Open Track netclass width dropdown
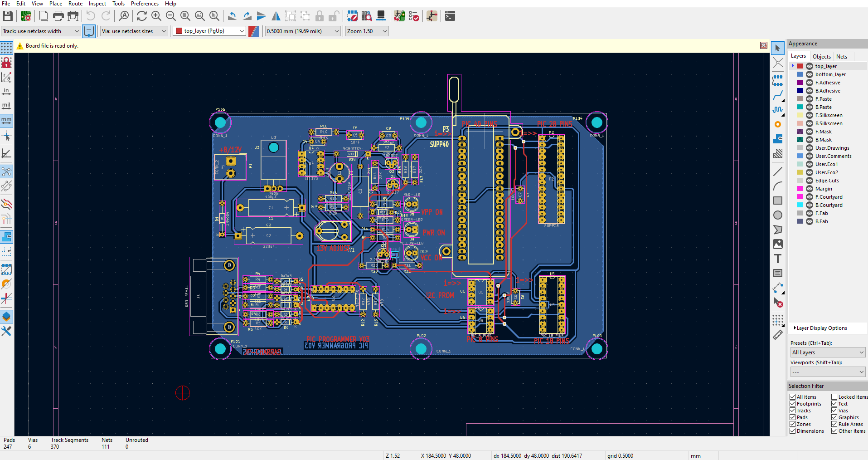The width and height of the screenshot is (868, 460). [41, 31]
